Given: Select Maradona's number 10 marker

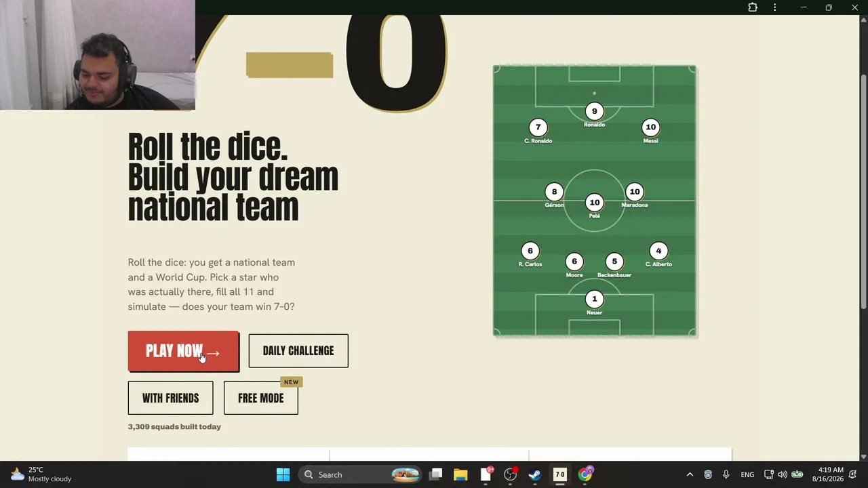Looking at the screenshot, I should click(x=635, y=192).
